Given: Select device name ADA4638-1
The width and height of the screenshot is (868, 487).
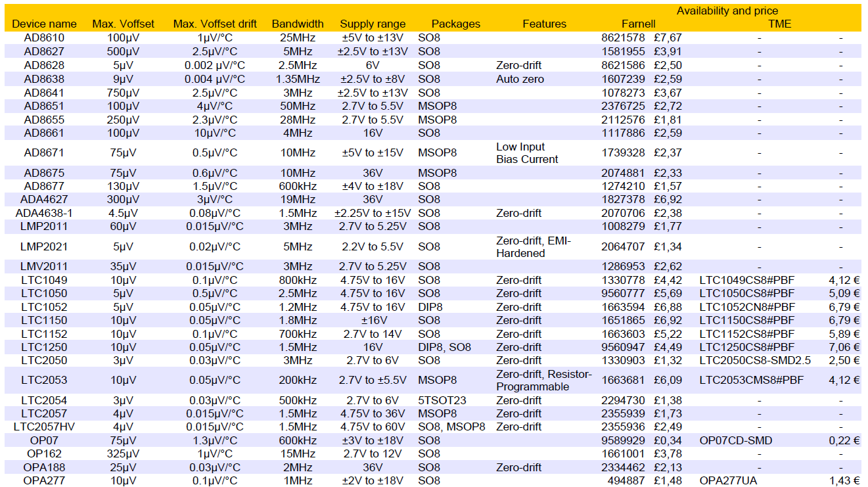Looking at the screenshot, I should [45, 213].
